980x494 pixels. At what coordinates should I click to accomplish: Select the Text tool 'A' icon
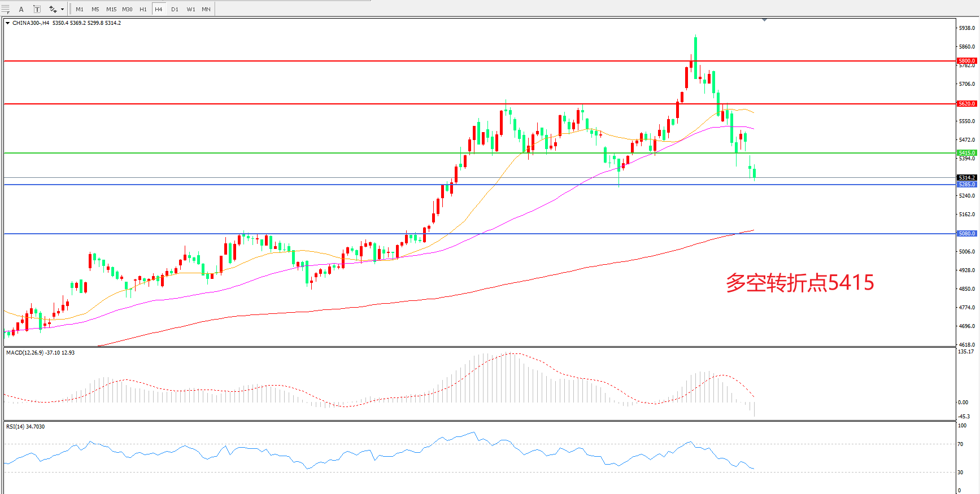(21, 9)
